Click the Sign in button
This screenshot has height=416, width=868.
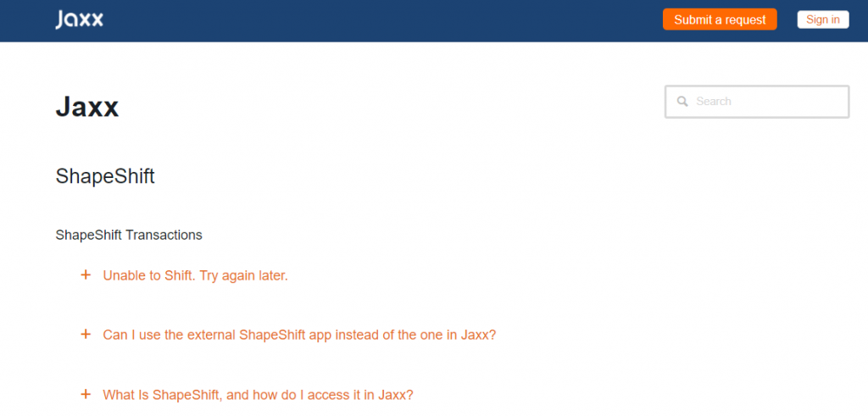point(822,20)
